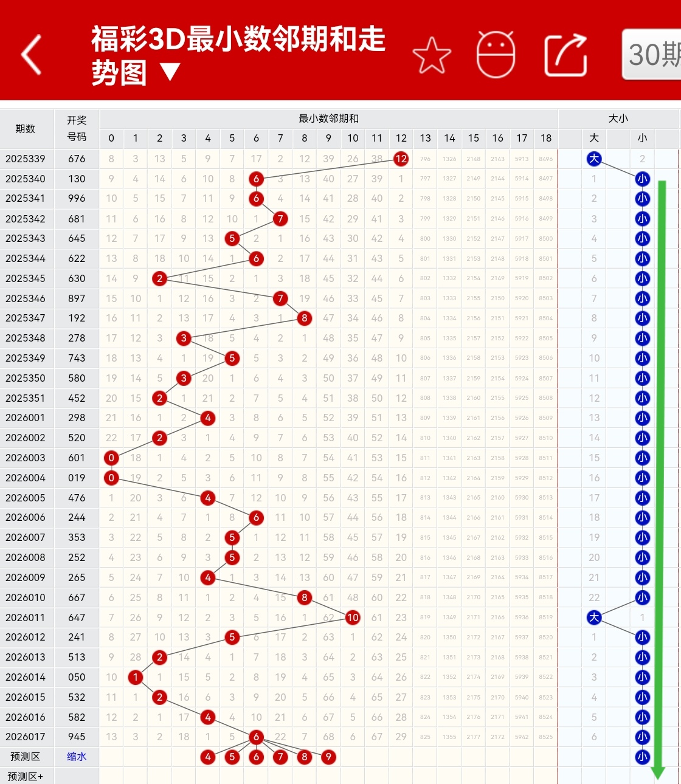Screen dimensions: 681x784
Task: Click winning number 019
Action: pyautogui.click(x=77, y=478)
